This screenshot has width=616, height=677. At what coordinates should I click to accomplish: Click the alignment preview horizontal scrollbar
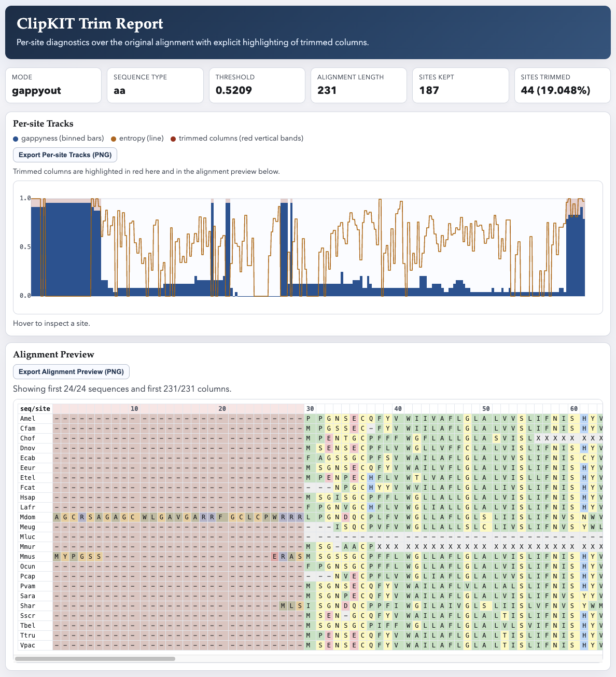(95, 659)
